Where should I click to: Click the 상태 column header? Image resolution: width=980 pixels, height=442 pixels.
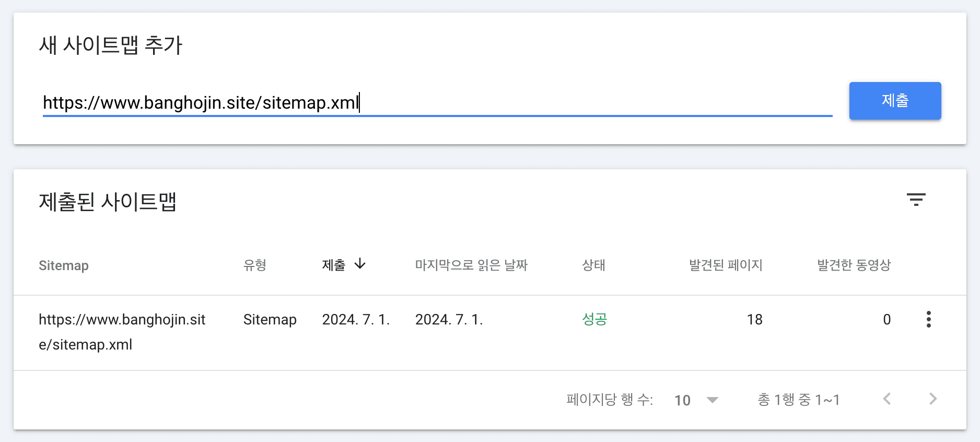(x=593, y=265)
